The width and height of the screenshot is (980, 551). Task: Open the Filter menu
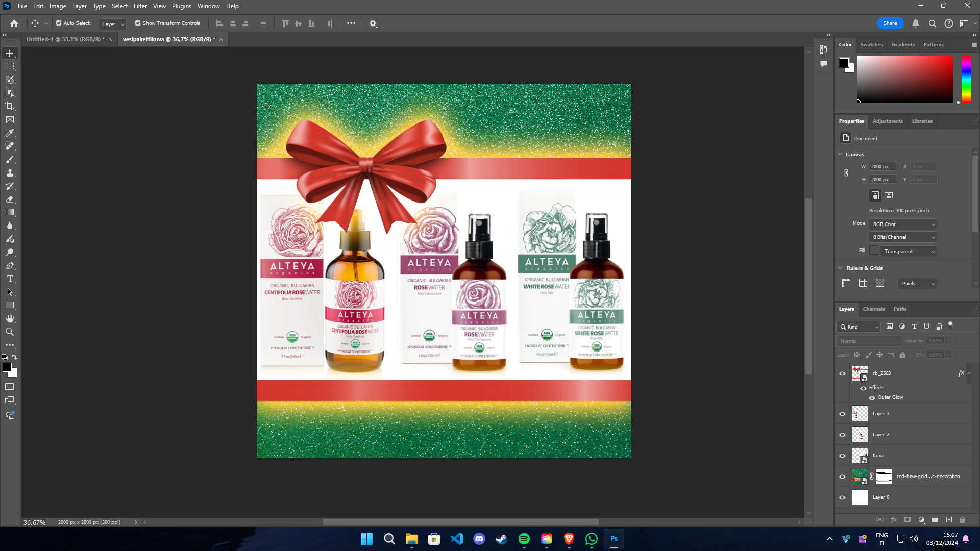[x=140, y=6]
